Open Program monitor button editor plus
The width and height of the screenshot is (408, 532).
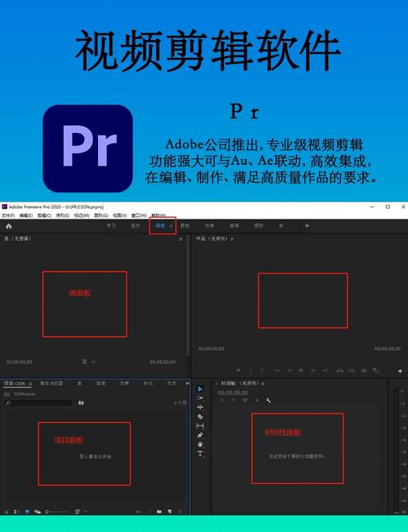[400, 371]
